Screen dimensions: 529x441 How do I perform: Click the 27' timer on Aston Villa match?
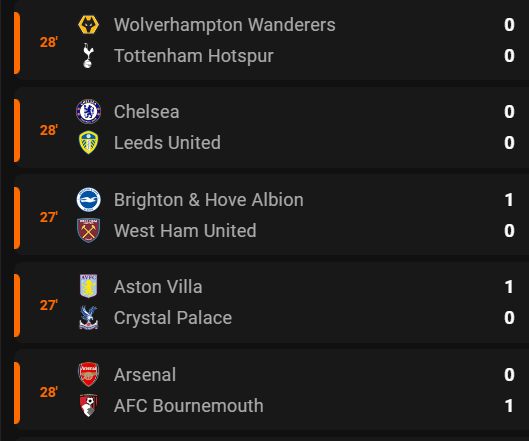pos(49,305)
